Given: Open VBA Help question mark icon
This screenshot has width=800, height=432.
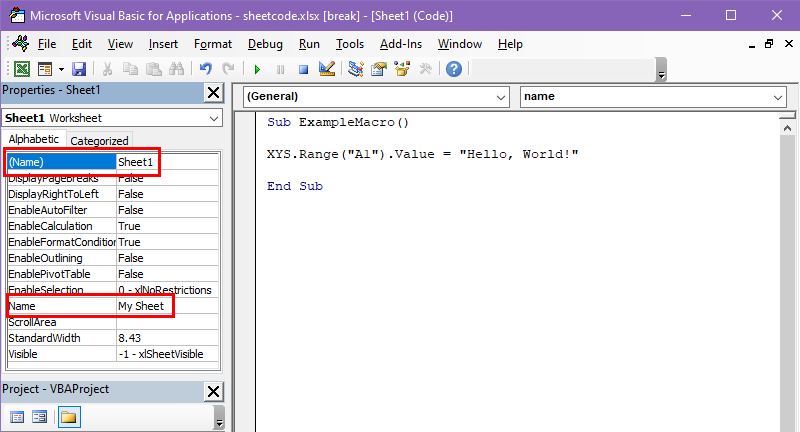Looking at the screenshot, I should coord(454,69).
